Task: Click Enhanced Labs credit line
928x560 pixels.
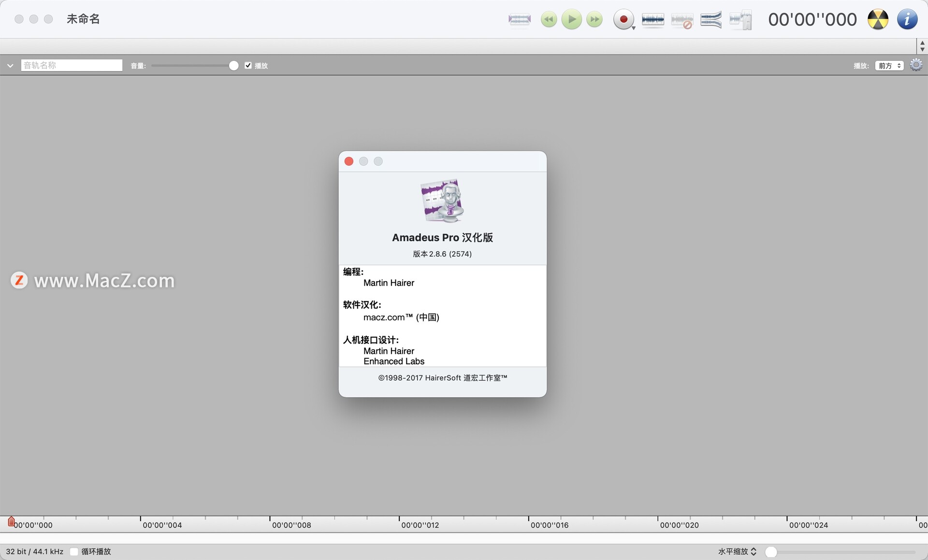Action: [394, 361]
